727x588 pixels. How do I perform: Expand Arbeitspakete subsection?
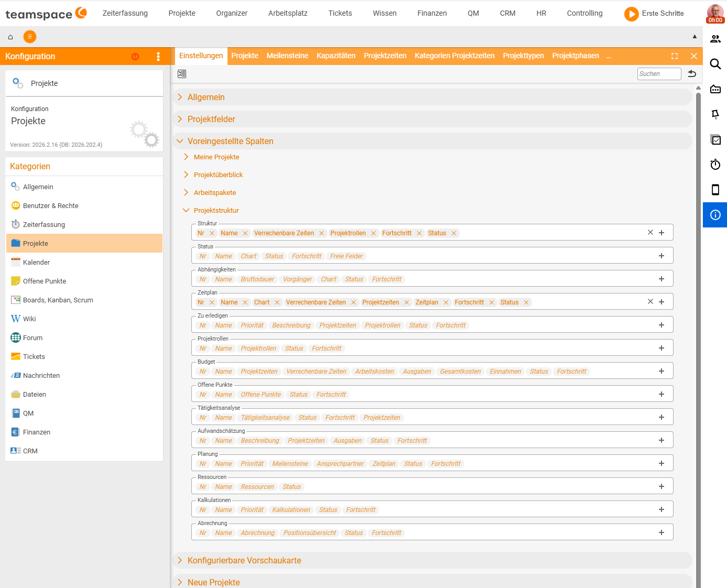click(x=210, y=193)
